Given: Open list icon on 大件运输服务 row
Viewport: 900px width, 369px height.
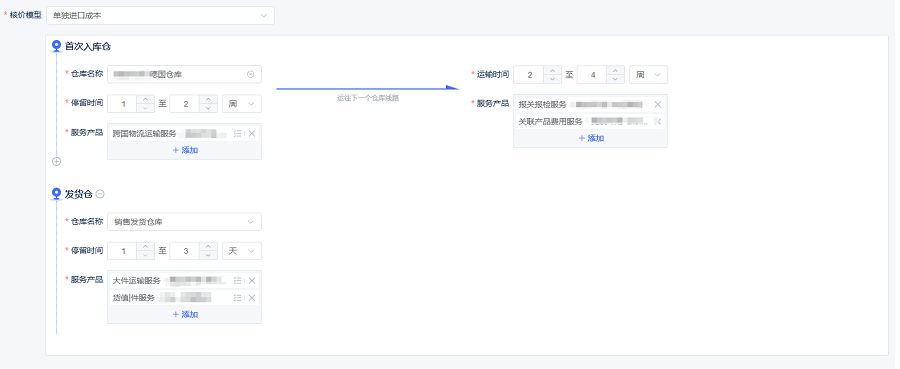Looking at the screenshot, I should 238,281.
